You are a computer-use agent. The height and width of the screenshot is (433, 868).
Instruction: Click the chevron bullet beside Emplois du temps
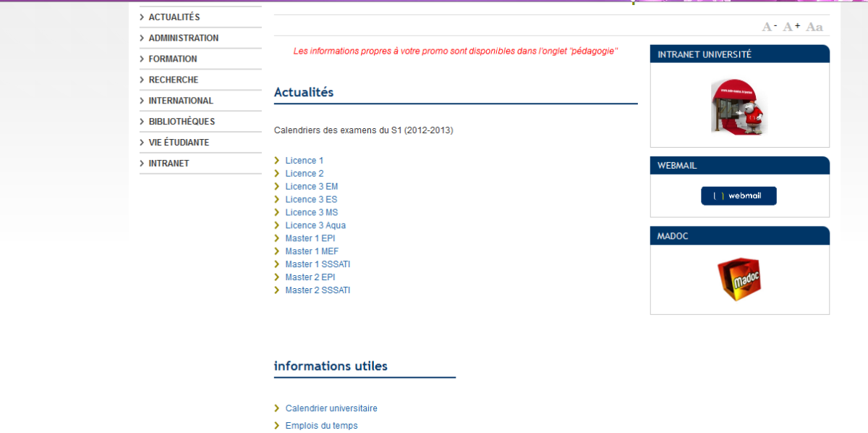277,426
